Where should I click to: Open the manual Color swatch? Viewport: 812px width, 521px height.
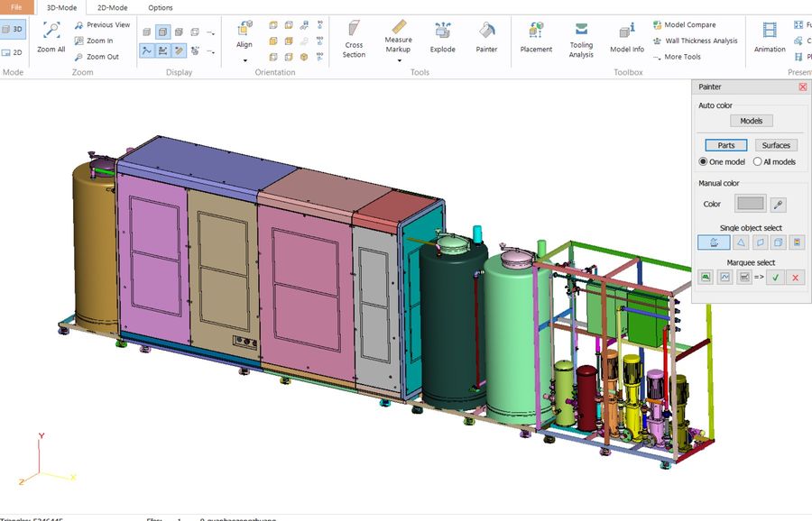(751, 204)
